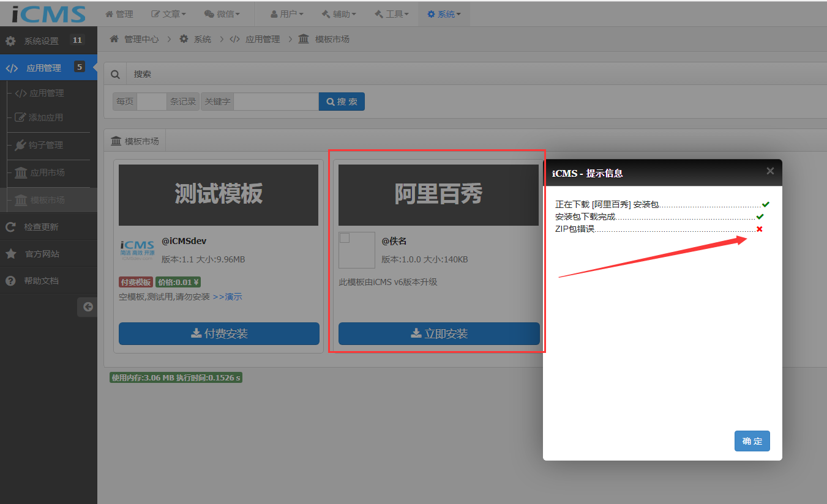
Task: Click the @佚名 author name
Action: pyautogui.click(x=394, y=241)
